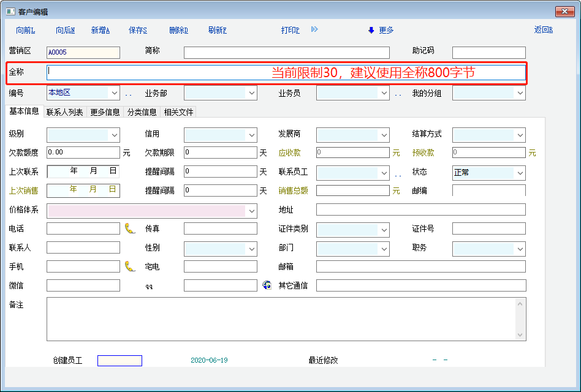Click the phone icon beside 电话 field
This screenshot has width=581, height=392.
click(129, 228)
